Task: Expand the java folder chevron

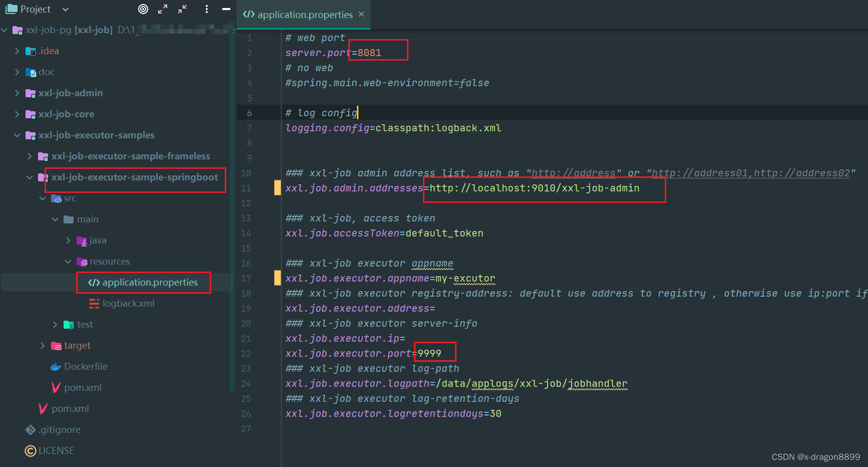Action: (68, 241)
